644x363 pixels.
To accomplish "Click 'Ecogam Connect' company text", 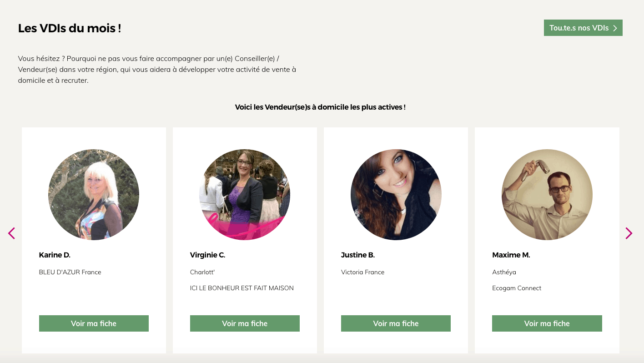I will 517,288.
